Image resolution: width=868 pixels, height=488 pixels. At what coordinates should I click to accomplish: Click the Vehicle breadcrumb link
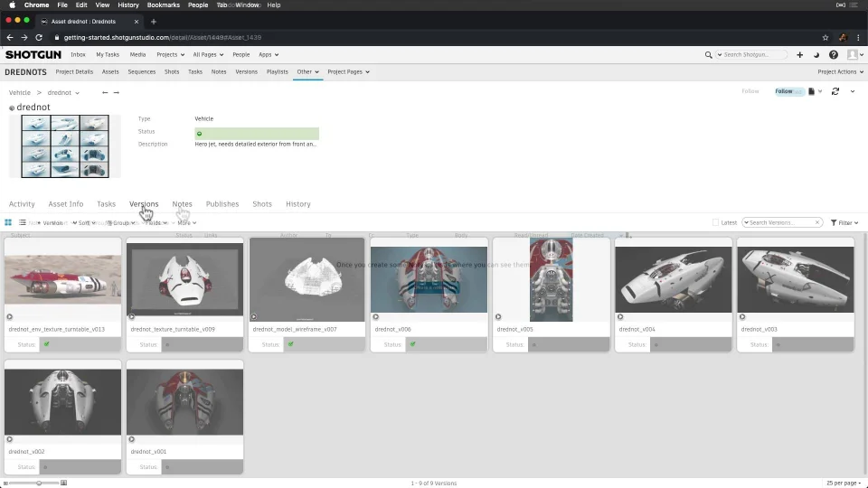tap(19, 93)
